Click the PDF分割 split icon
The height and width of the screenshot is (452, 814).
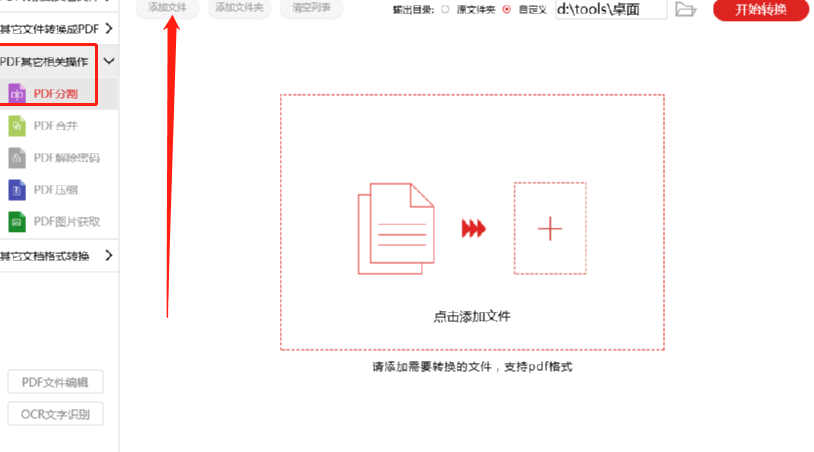(17, 94)
